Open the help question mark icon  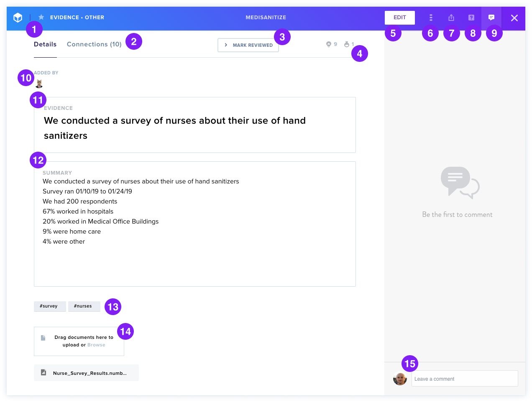pyautogui.click(x=471, y=18)
